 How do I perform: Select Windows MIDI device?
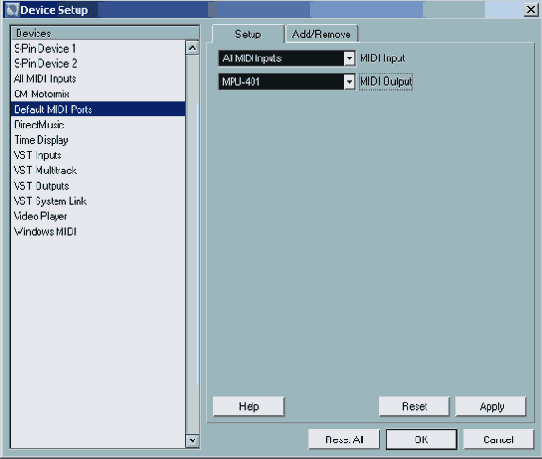pyautogui.click(x=98, y=231)
